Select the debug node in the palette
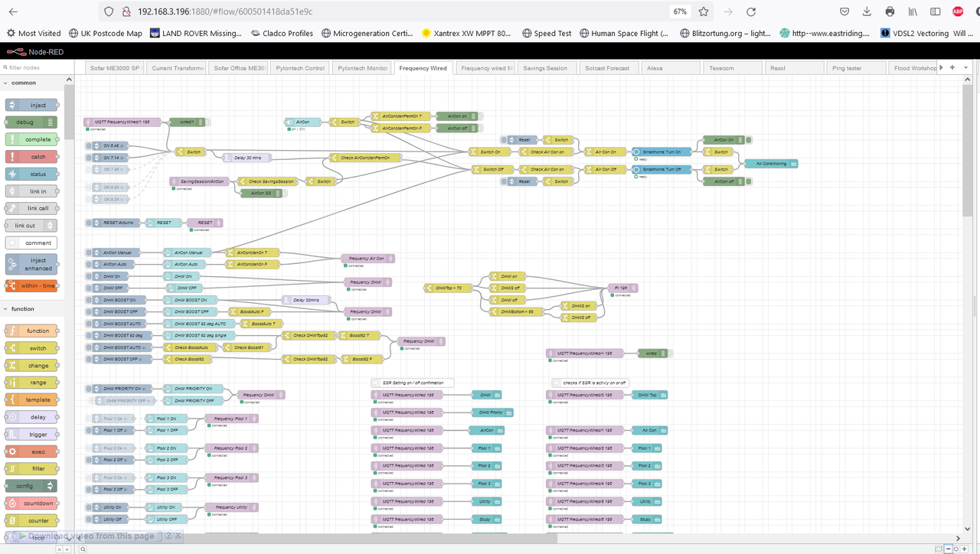 31,122
